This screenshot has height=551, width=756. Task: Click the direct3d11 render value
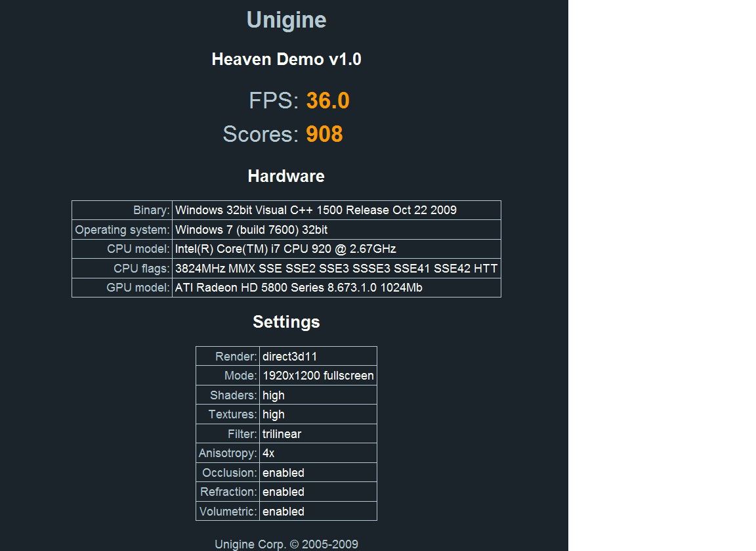click(318, 356)
